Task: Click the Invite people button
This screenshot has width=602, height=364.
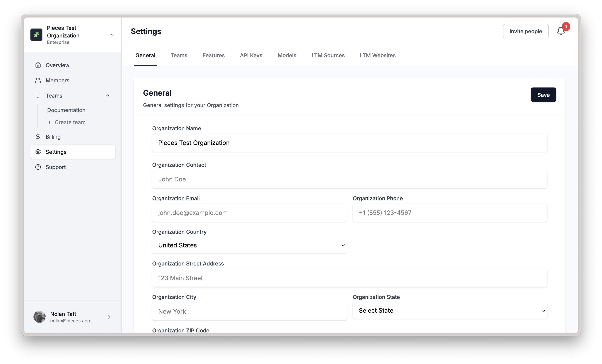Action: click(526, 31)
